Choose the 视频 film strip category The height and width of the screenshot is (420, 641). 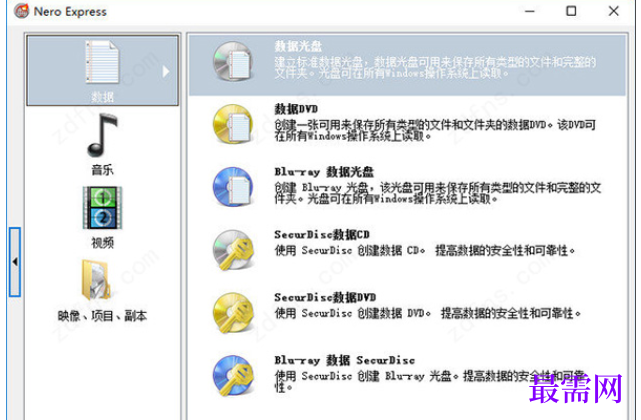102,208
